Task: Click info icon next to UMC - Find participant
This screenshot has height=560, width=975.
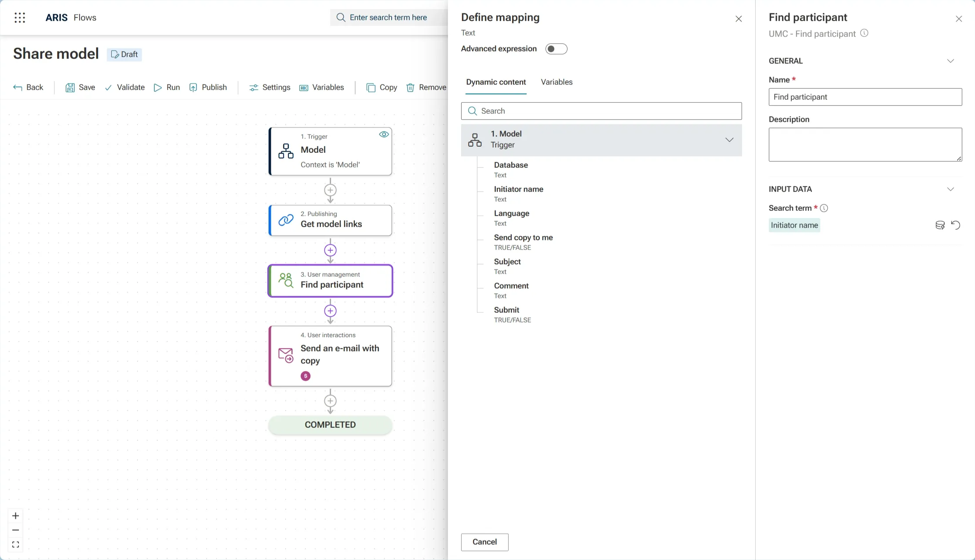Action: click(864, 33)
